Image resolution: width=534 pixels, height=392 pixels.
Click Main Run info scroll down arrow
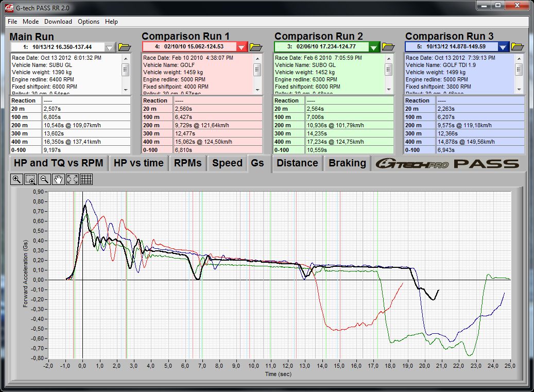coord(126,90)
